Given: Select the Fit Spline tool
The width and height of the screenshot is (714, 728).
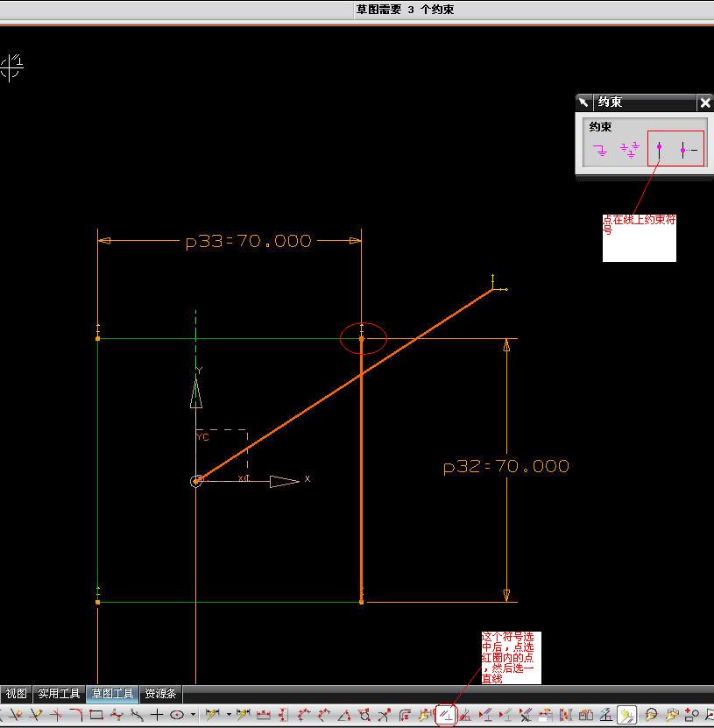Looking at the screenshot, I should 137,715.
